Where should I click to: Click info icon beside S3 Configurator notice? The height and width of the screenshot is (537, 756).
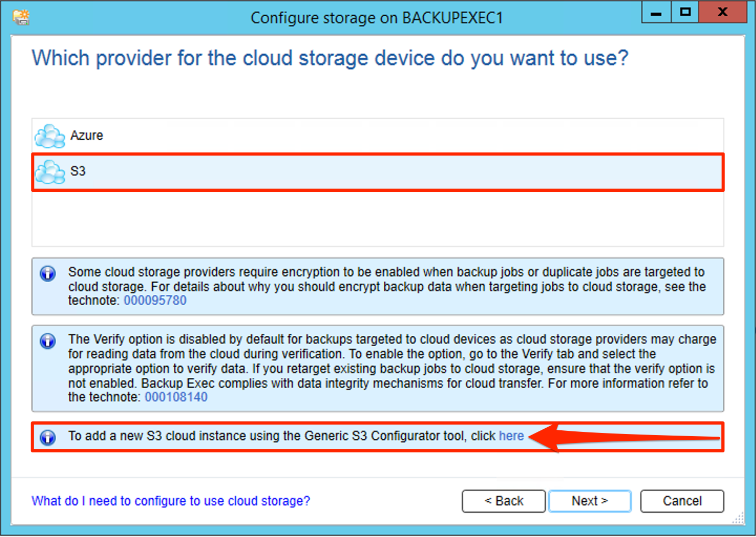(x=48, y=437)
